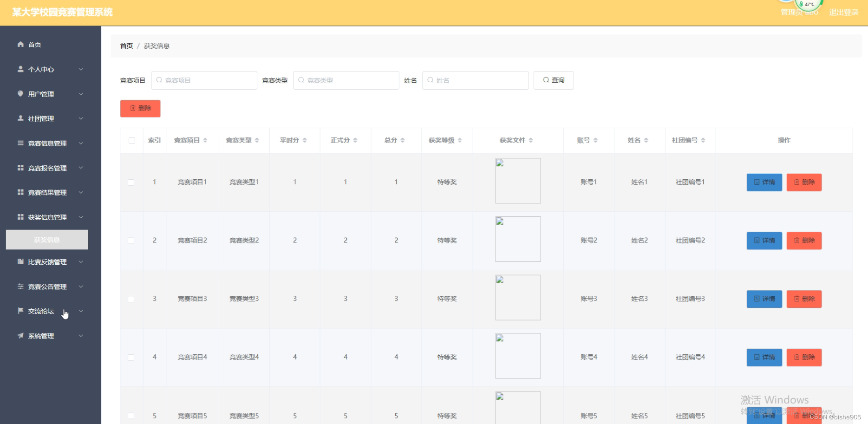Expand the 竞赛信息管理 chevron
This screenshot has width=868, height=424.
click(x=81, y=143)
